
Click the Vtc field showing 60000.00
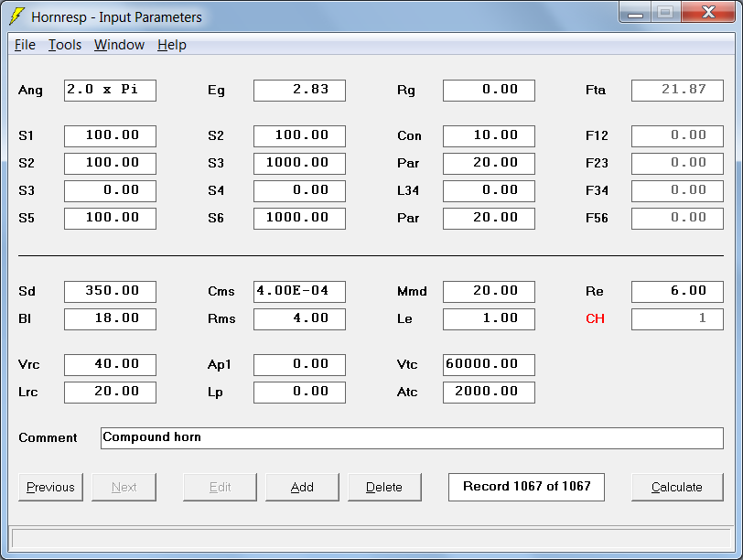[489, 365]
